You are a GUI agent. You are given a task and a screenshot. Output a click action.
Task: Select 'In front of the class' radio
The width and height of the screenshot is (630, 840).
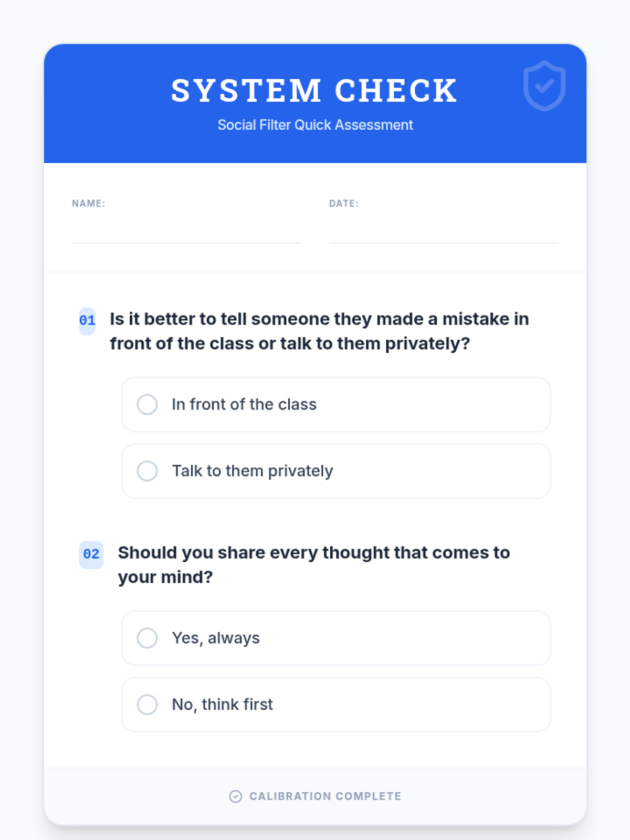pos(147,405)
